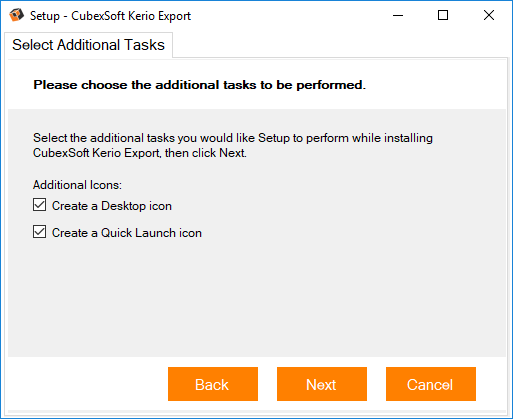Toggle via the 'Create a Desktop icon' label text
This screenshot has width=513, height=419.
click(112, 206)
